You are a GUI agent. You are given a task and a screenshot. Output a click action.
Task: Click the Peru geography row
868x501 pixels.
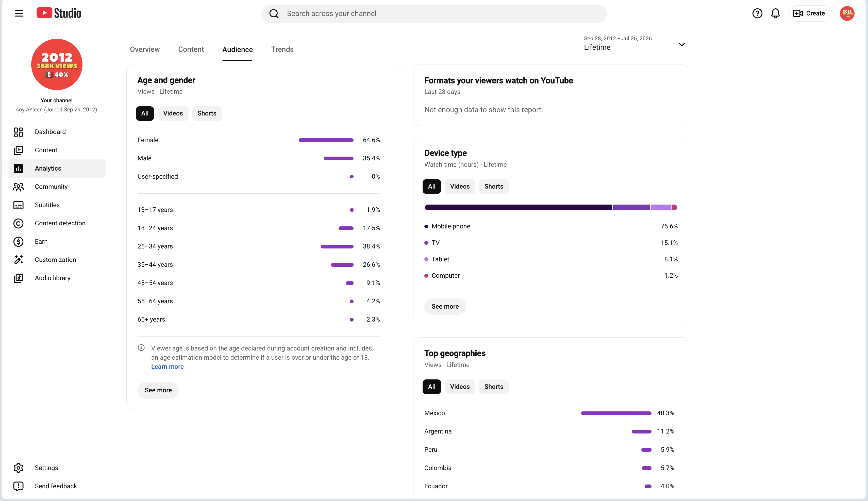549,450
